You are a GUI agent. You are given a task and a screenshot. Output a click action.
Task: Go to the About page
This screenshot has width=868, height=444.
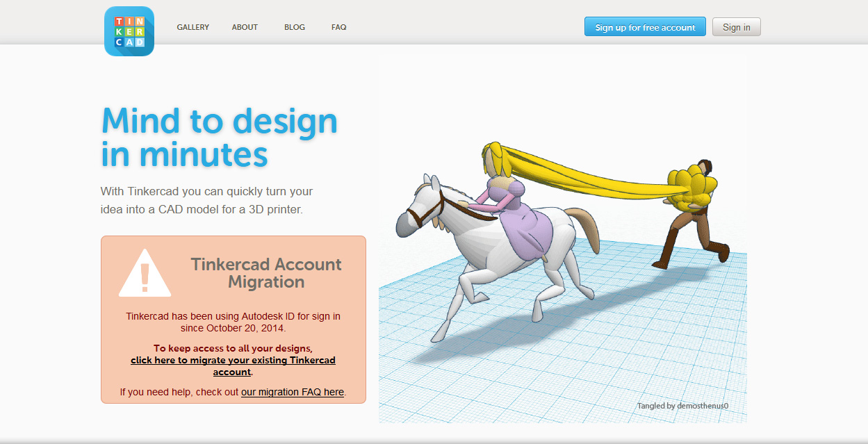tap(245, 27)
